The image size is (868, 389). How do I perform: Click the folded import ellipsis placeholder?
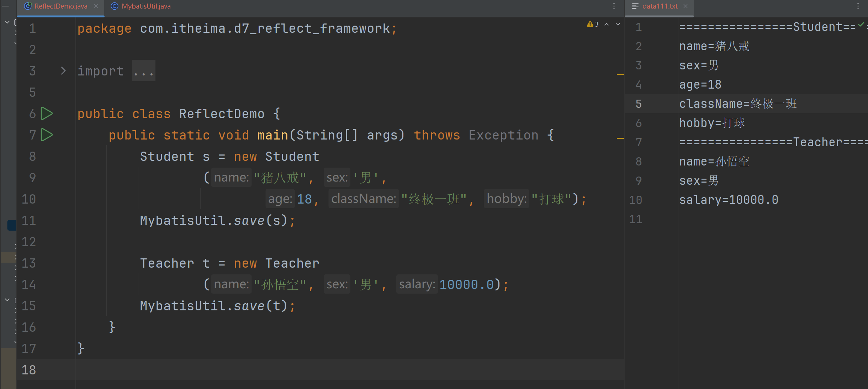pos(144,71)
